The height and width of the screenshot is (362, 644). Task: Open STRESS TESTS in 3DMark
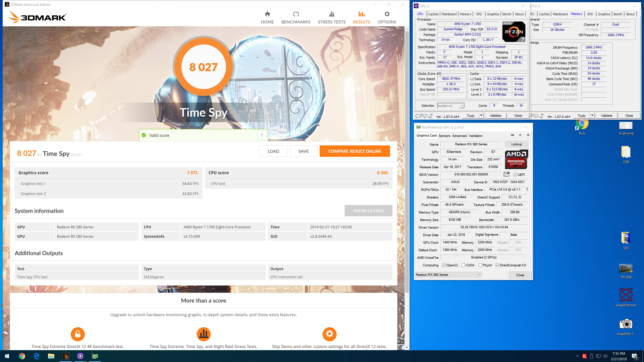(x=332, y=17)
